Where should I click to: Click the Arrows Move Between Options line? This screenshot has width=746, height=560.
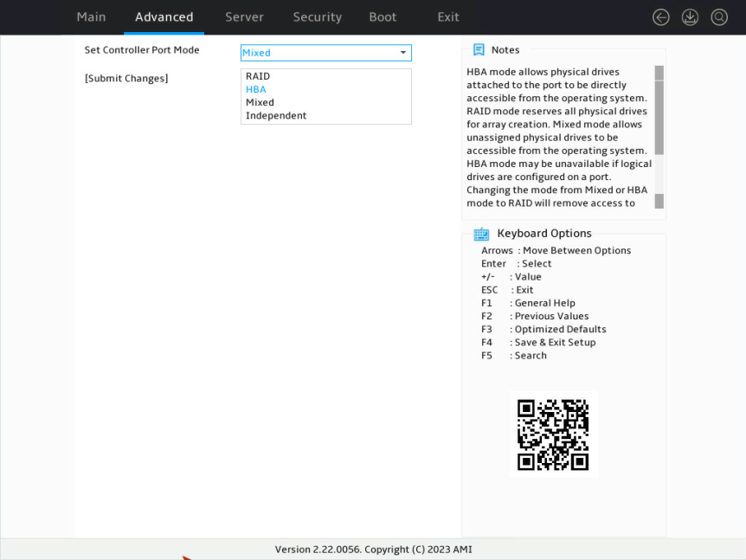pos(556,251)
